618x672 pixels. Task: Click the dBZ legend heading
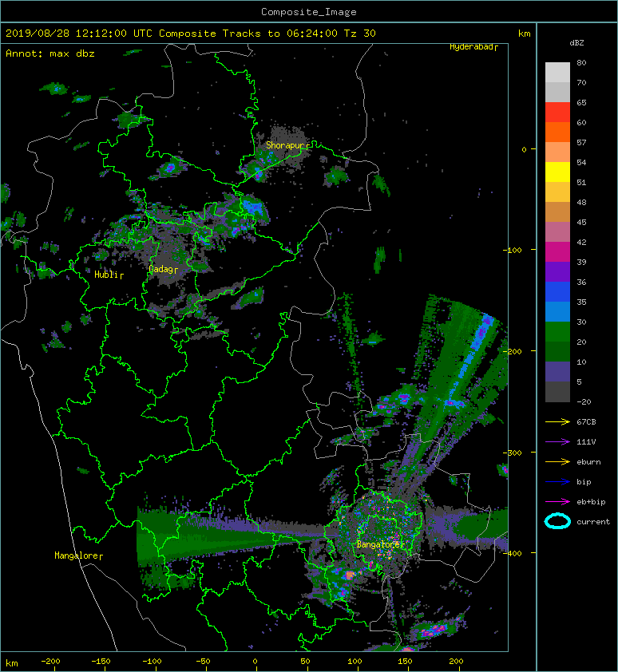pyautogui.click(x=576, y=43)
